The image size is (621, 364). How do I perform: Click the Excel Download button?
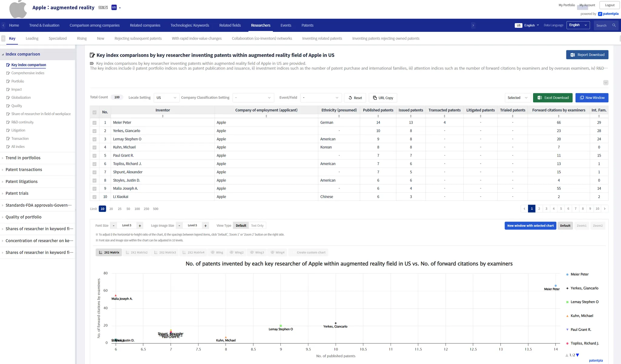[552, 98]
